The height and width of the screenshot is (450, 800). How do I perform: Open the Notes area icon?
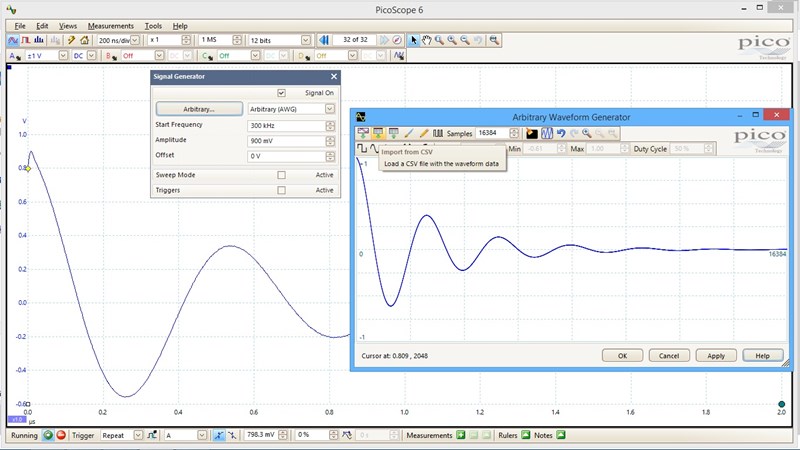[561, 435]
